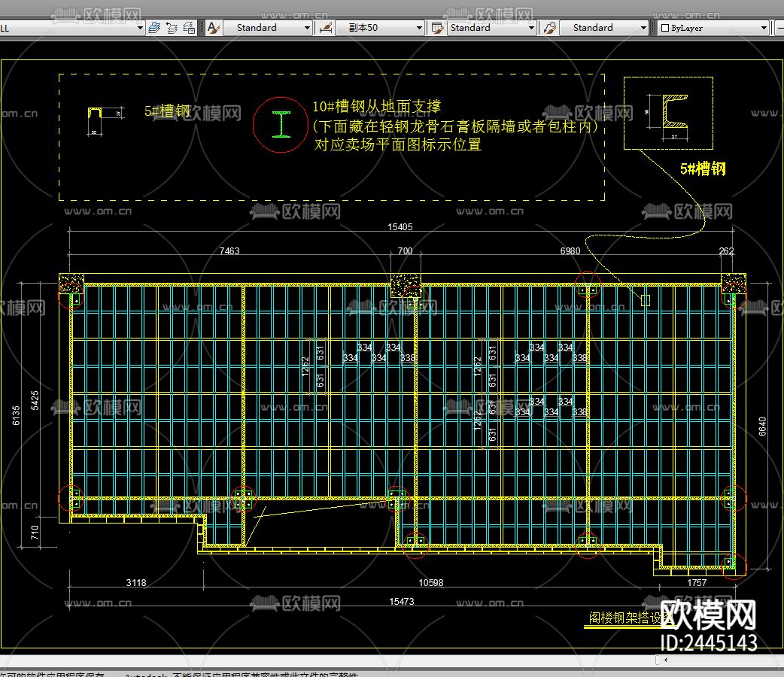Select the 700 dimension text
The width and height of the screenshot is (784, 677).
(x=405, y=250)
